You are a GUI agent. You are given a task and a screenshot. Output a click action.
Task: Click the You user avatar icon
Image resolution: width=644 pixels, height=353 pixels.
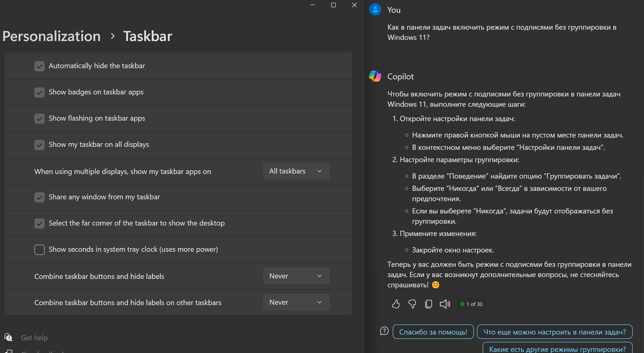[x=375, y=10]
